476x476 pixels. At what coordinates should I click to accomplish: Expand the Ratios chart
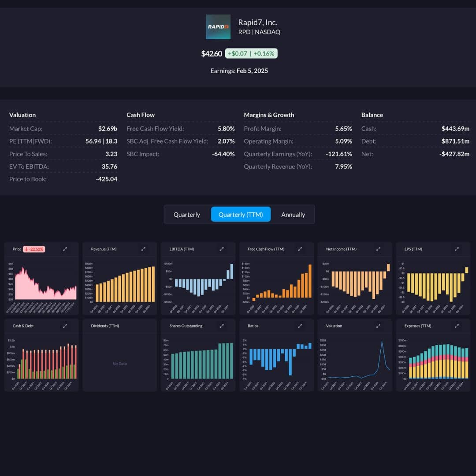click(x=300, y=326)
